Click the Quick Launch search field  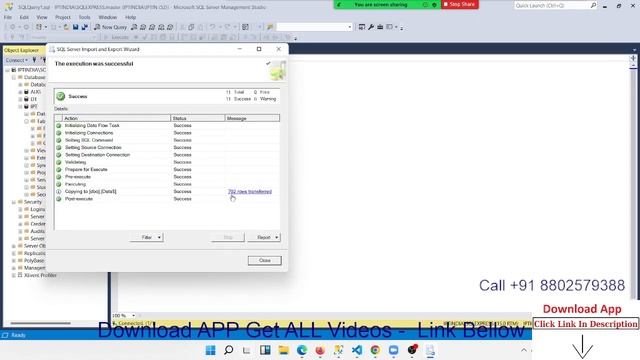point(555,5)
